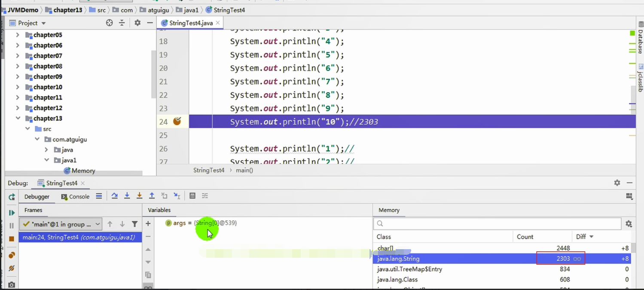
Task: Run to cursor
Action: [x=177, y=196]
